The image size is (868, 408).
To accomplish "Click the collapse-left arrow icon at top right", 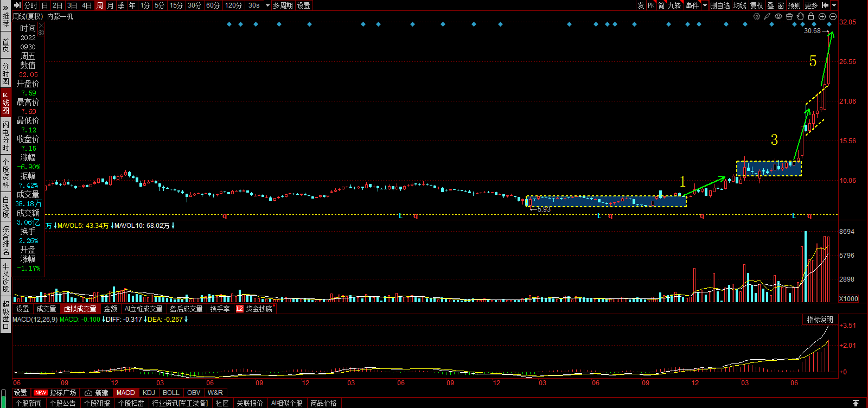I will click(x=825, y=5).
